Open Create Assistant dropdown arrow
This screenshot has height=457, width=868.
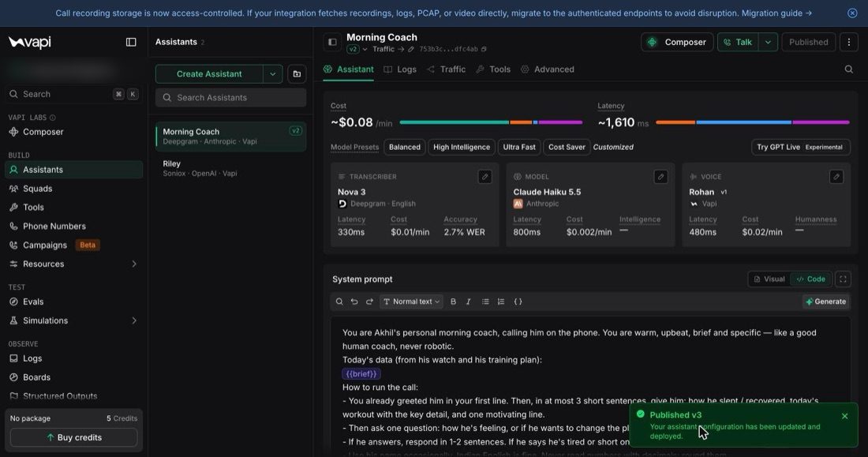click(273, 74)
